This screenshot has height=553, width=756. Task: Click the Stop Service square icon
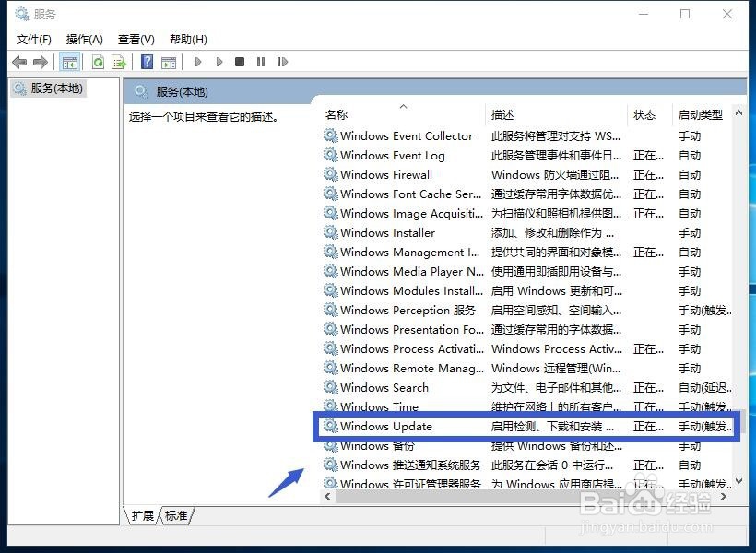click(x=241, y=62)
